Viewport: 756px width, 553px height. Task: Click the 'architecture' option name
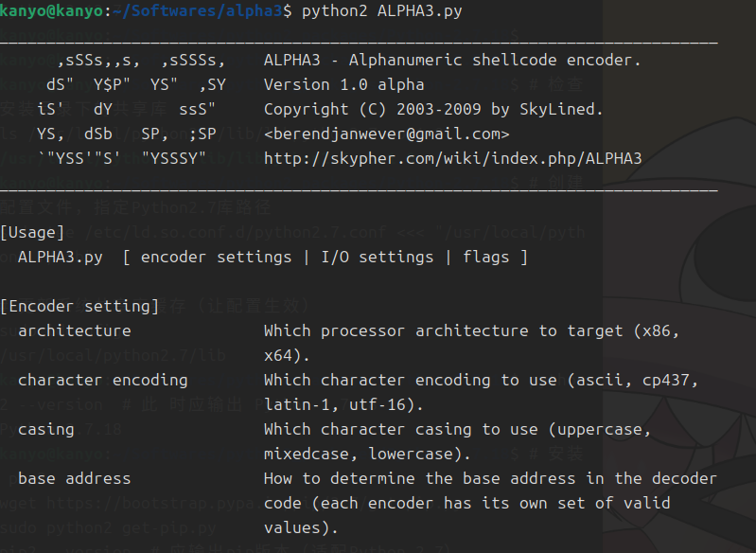point(74,330)
